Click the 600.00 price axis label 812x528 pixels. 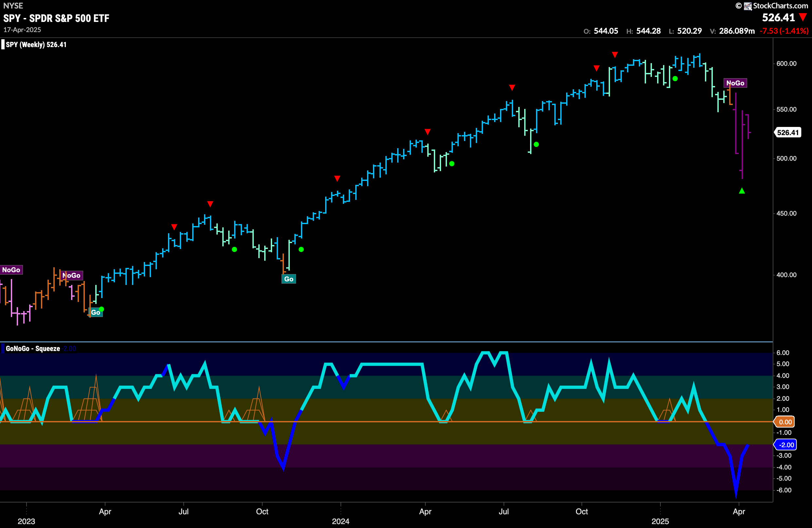coord(786,63)
